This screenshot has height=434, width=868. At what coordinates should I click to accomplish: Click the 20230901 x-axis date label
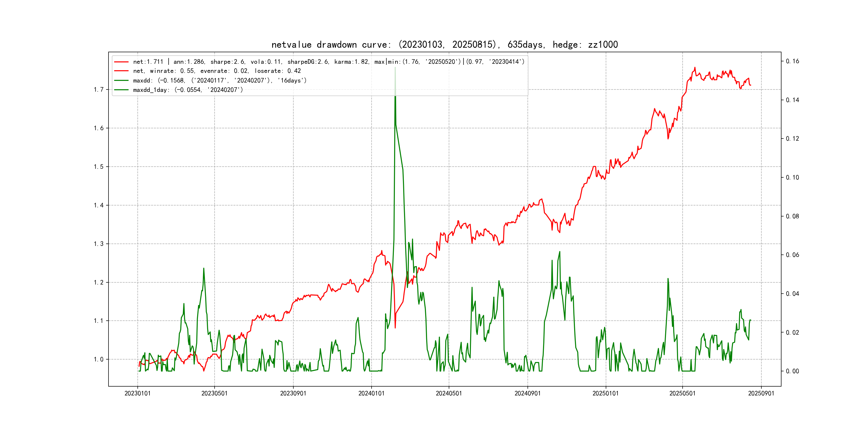293,393
